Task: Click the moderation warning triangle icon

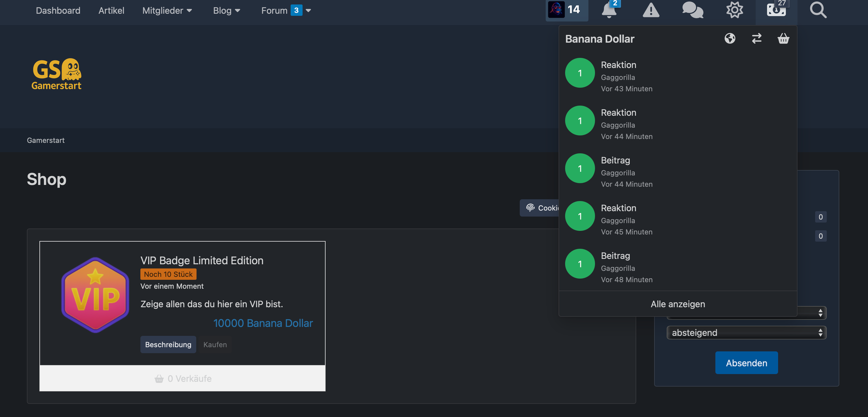Action: tap(651, 10)
